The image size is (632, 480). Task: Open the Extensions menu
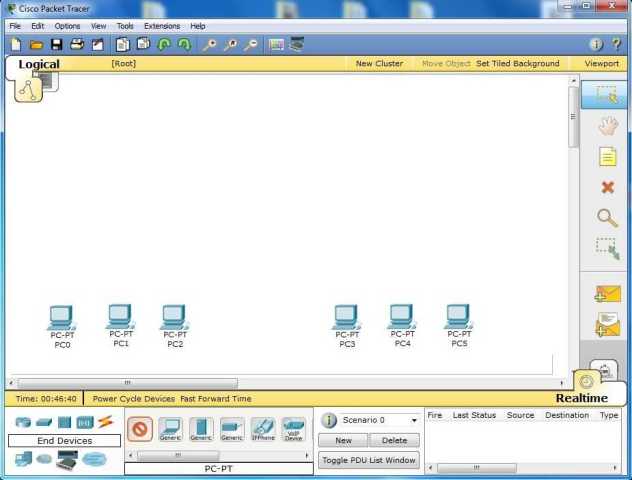[x=162, y=26]
